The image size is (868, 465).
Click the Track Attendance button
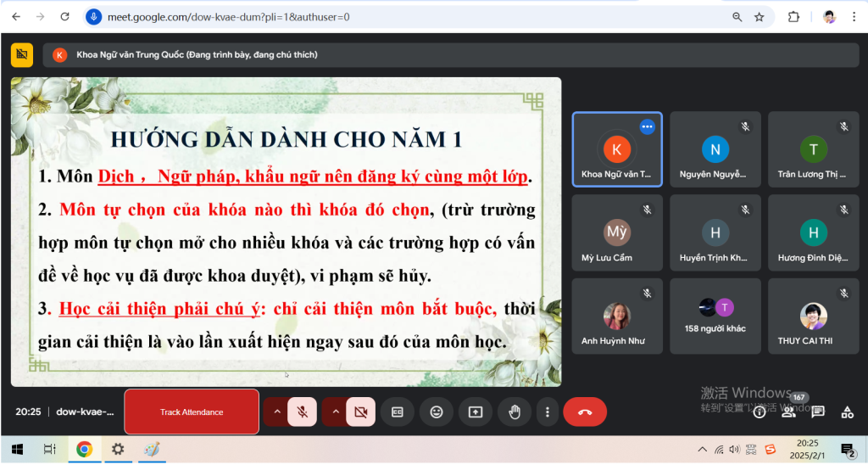tap(192, 412)
